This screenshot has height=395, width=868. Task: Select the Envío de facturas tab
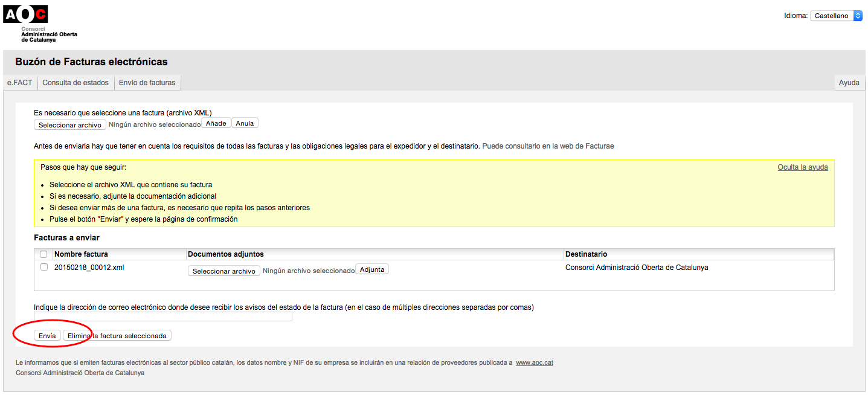click(147, 82)
